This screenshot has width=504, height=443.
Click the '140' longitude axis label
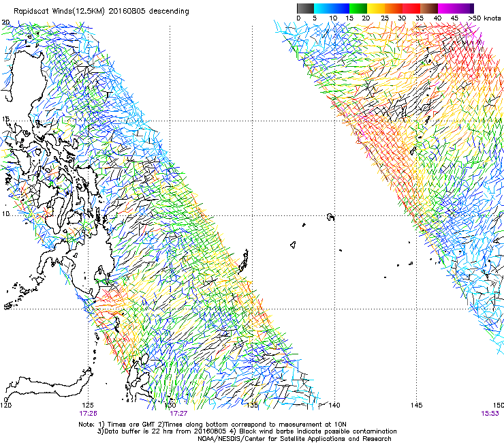334,405
